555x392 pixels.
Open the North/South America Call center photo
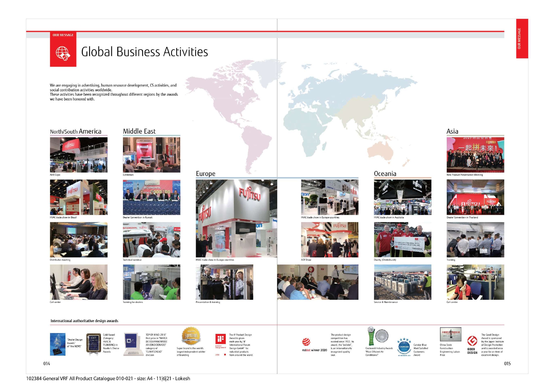[x=79, y=282]
